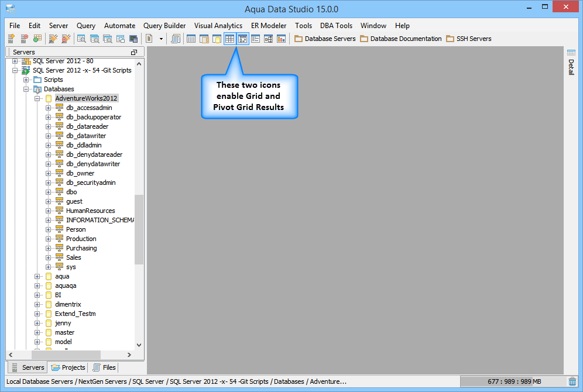
Task: Collapse the SQL Server 2012 -x- 54 node
Action: (15, 70)
